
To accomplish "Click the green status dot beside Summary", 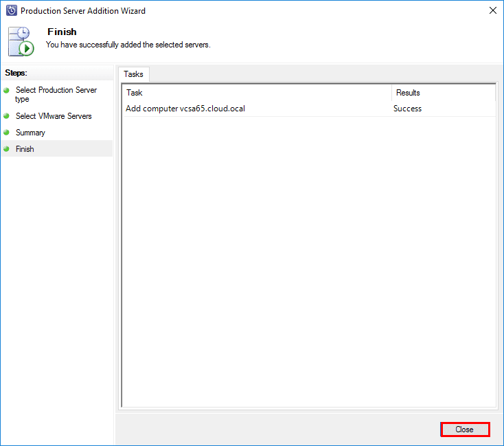I will click(7, 133).
